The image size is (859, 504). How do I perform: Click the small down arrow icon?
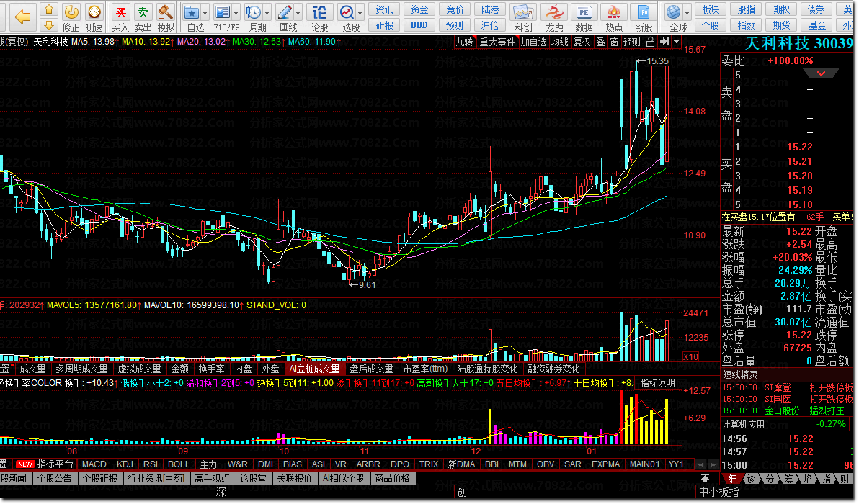click(49, 24)
